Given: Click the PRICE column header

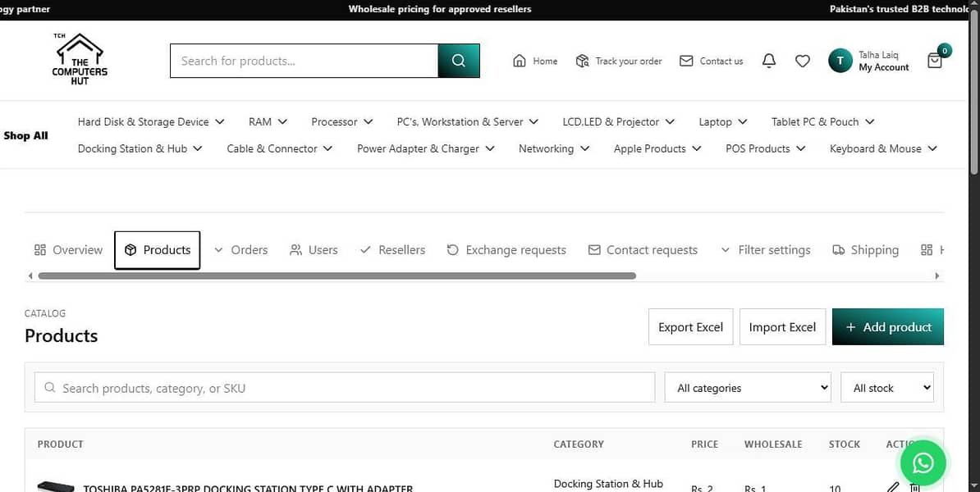Looking at the screenshot, I should click(704, 444).
